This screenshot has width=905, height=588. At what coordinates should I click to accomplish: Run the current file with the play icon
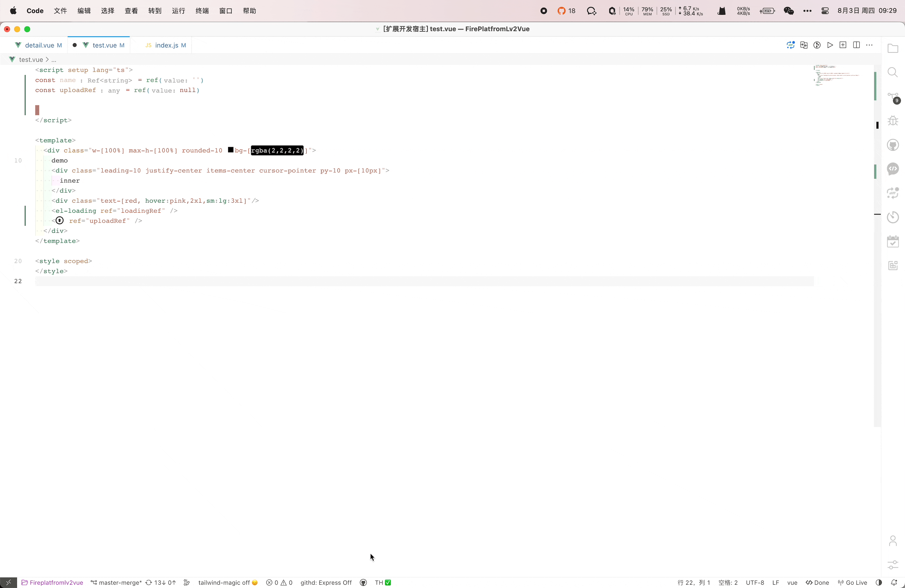click(x=831, y=45)
